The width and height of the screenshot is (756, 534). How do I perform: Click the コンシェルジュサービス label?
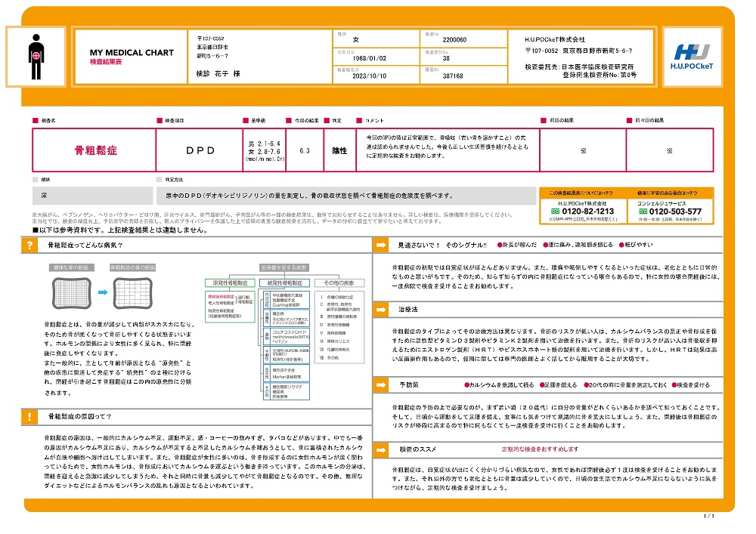pyautogui.click(x=661, y=204)
